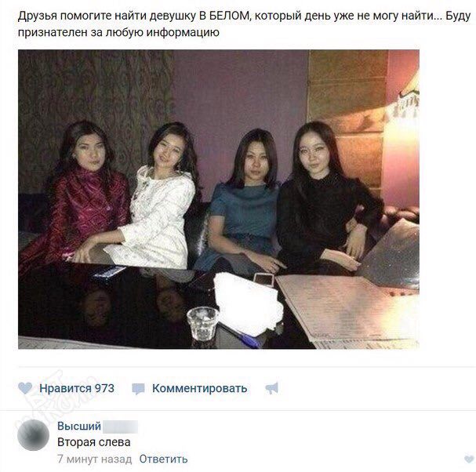Screen dimensions: 476x472
Task: Open the blurred commenter avatar
Action: click(33, 435)
